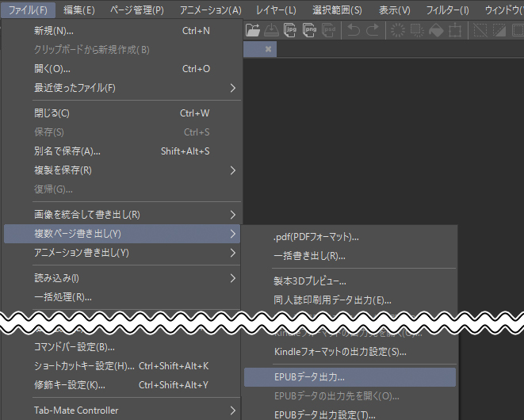Expand the 最近使ったファイル submenu
The width and height of the screenshot is (524, 420).
(119, 87)
